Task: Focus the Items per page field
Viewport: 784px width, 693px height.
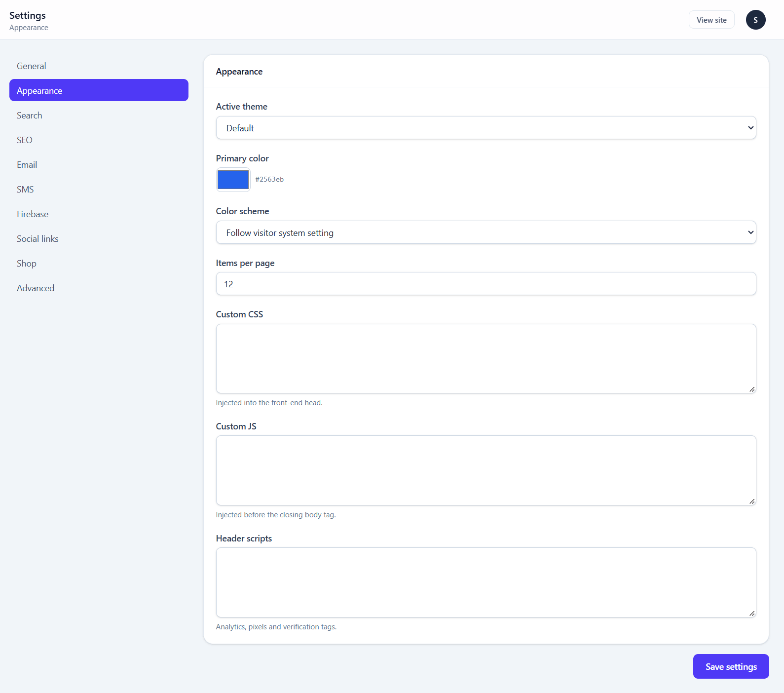Action: (486, 284)
